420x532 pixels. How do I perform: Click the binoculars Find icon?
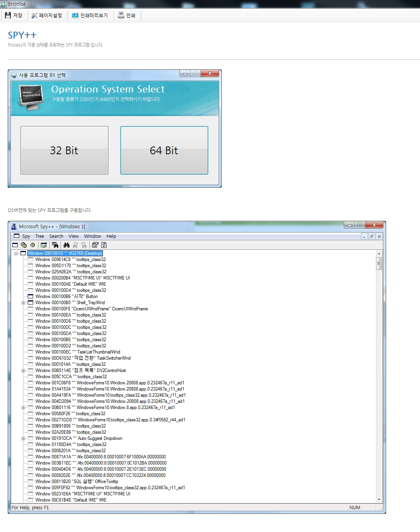pos(66,245)
